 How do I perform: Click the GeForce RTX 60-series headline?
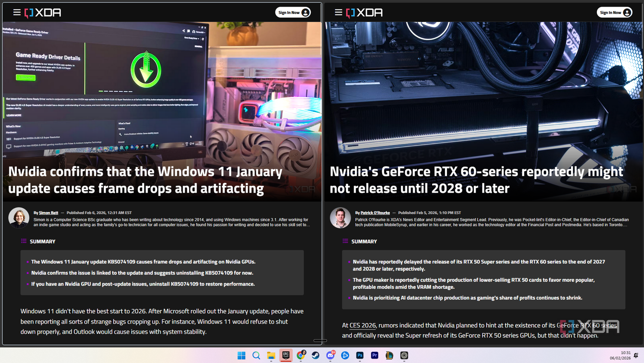[476, 180]
